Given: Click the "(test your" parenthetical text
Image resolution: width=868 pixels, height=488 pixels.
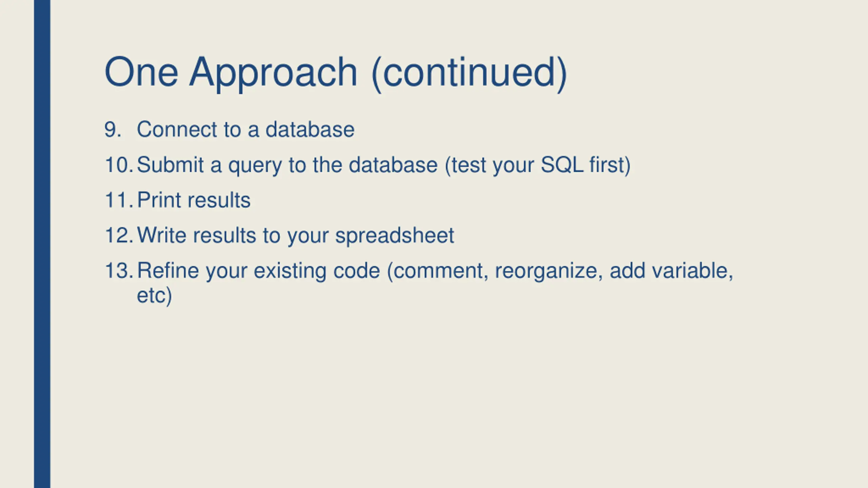Looking at the screenshot, I should tap(490, 165).
